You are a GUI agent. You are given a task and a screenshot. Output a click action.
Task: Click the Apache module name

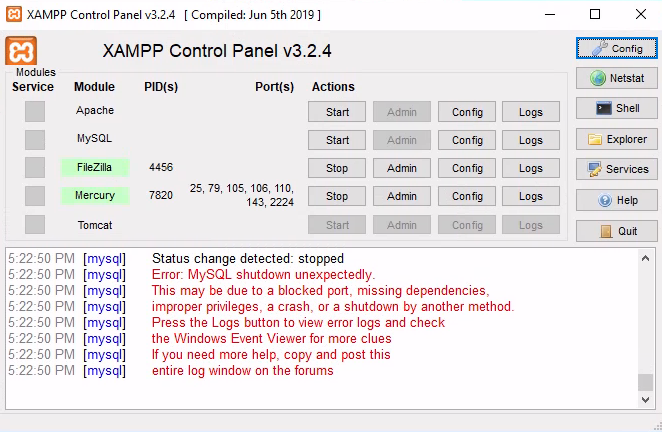pos(95,110)
